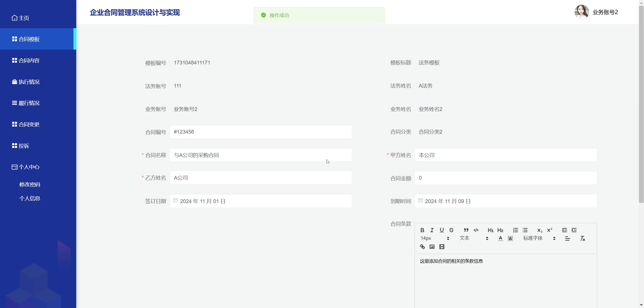Toggle strikethrough text formatting

[x=451, y=230]
